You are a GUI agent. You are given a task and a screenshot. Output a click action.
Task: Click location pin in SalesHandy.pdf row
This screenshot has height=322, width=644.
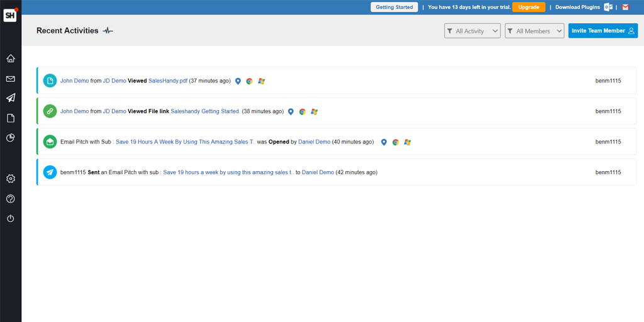pyautogui.click(x=238, y=81)
